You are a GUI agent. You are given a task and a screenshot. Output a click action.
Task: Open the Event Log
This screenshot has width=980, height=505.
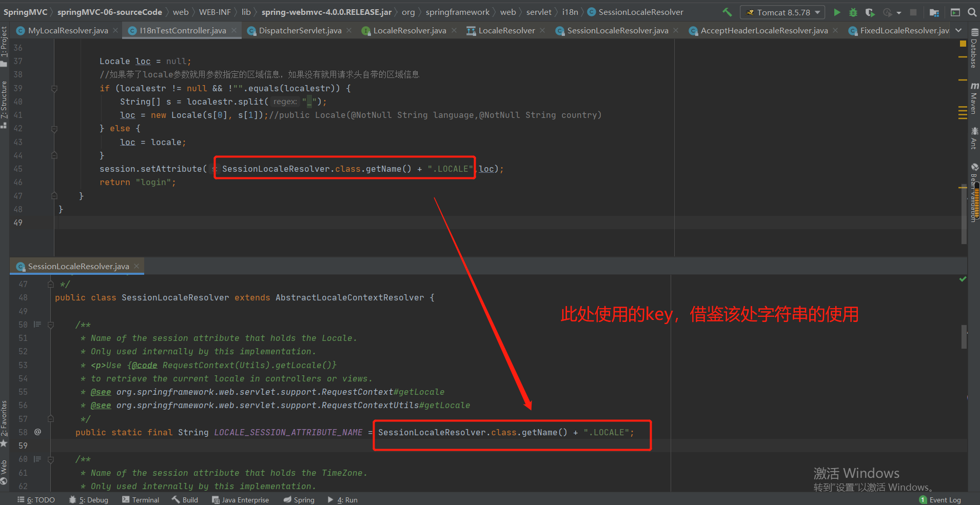pyautogui.click(x=940, y=500)
